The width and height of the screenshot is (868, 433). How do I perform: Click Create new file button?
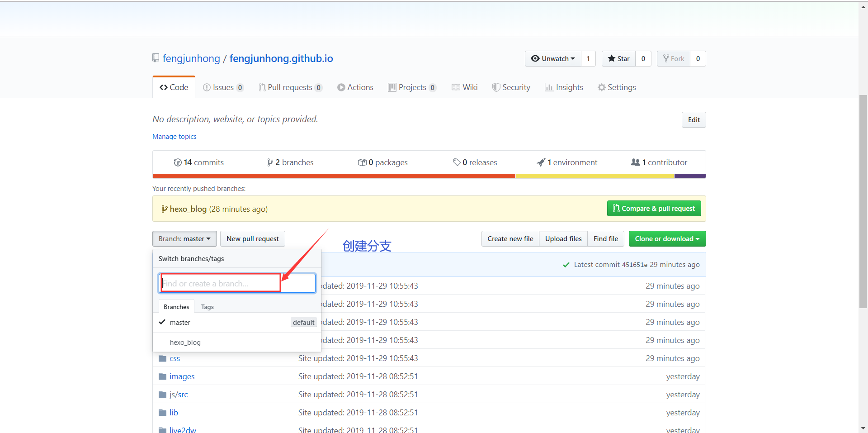pos(510,238)
